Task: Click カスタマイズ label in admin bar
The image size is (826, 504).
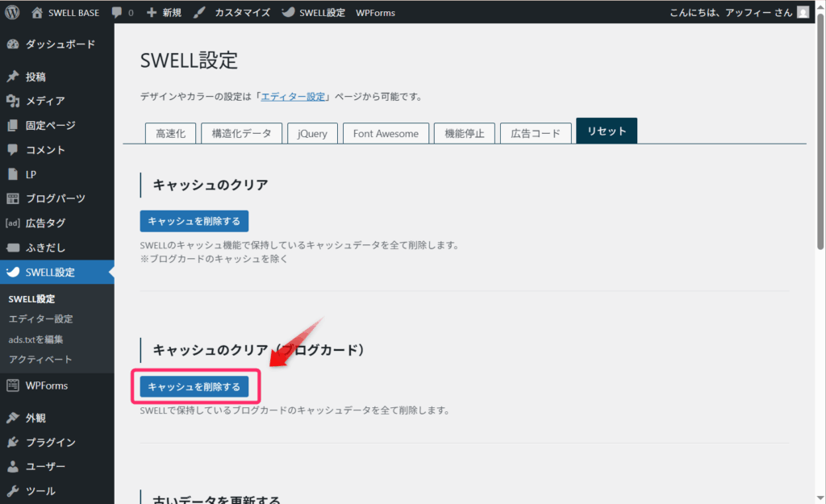Action: [242, 13]
